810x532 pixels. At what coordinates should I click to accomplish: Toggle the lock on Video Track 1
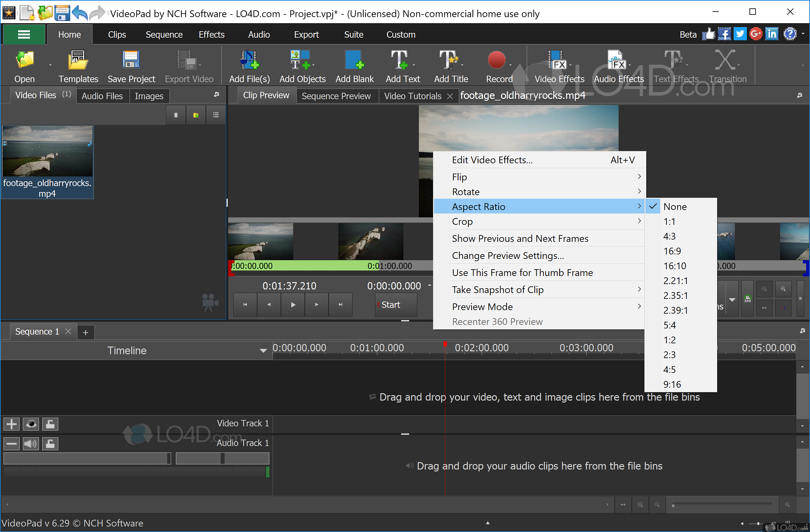coord(50,424)
